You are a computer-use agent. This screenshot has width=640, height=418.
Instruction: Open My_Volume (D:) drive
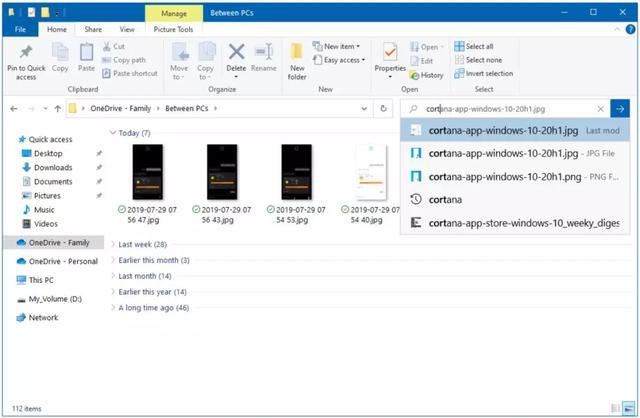[x=49, y=299]
